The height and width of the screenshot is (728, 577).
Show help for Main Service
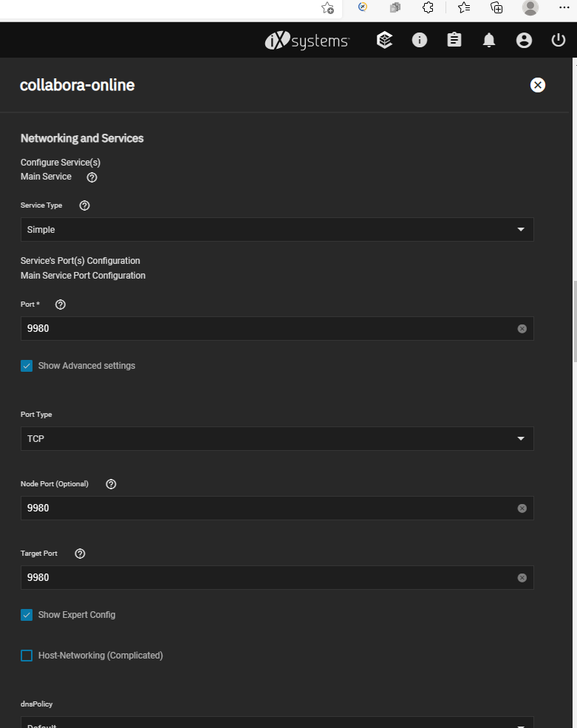92,177
